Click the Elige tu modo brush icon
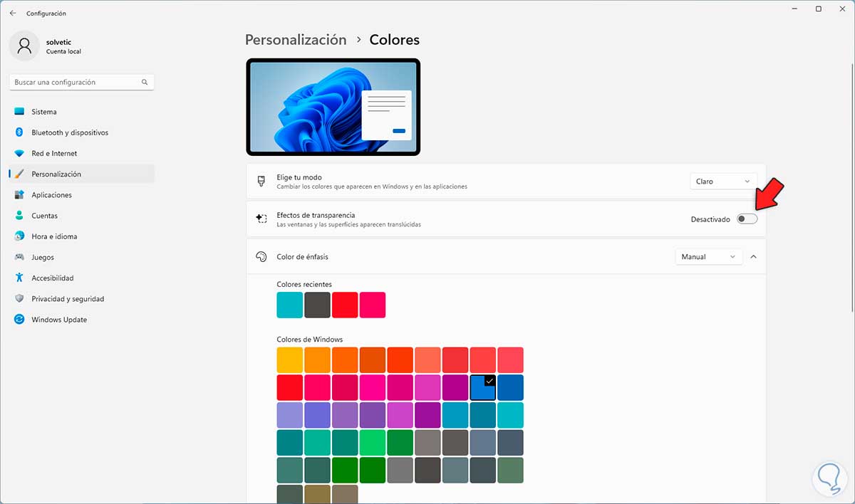Viewport: 855px width, 504px height. click(x=261, y=181)
